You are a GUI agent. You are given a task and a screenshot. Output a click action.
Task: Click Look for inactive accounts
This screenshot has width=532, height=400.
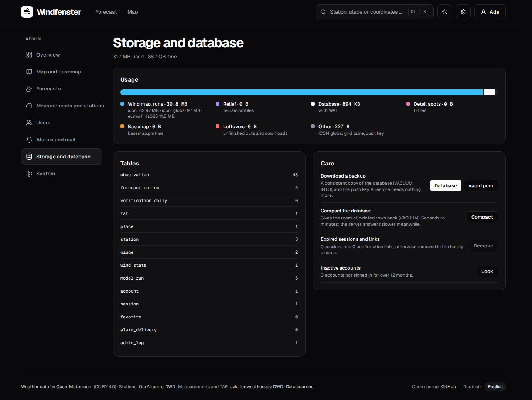pyautogui.click(x=487, y=271)
